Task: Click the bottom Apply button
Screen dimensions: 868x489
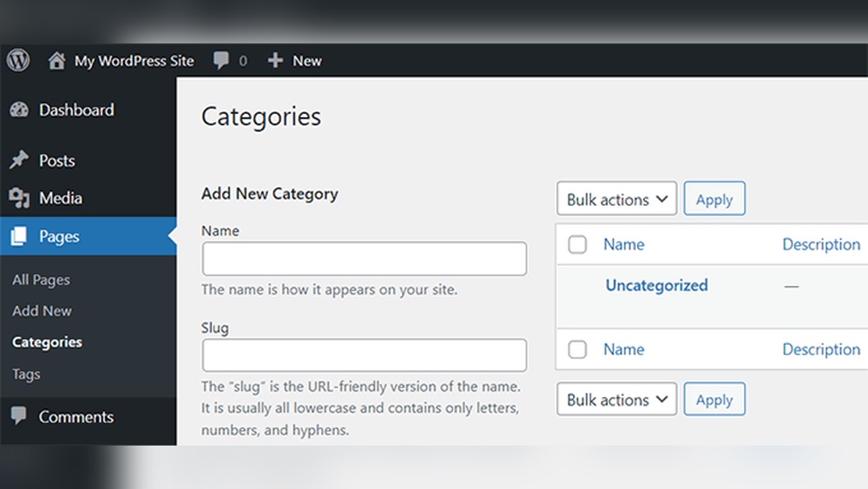Action: point(714,400)
